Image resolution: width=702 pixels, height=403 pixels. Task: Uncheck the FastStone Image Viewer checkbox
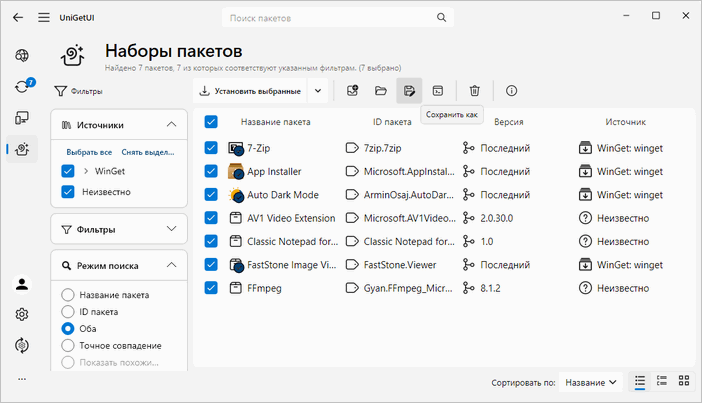point(211,264)
